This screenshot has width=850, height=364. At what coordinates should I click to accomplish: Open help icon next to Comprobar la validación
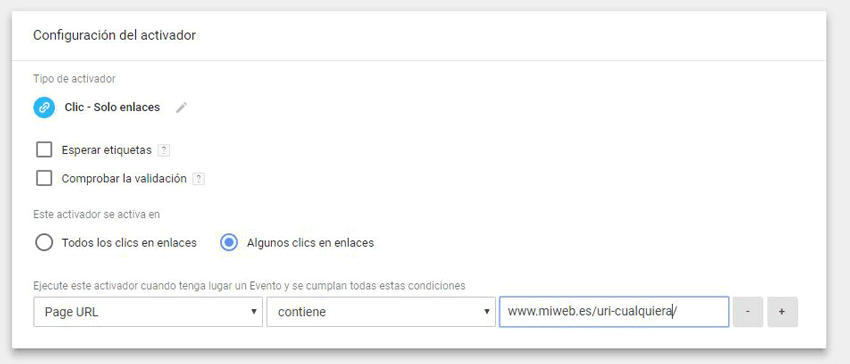tap(199, 178)
